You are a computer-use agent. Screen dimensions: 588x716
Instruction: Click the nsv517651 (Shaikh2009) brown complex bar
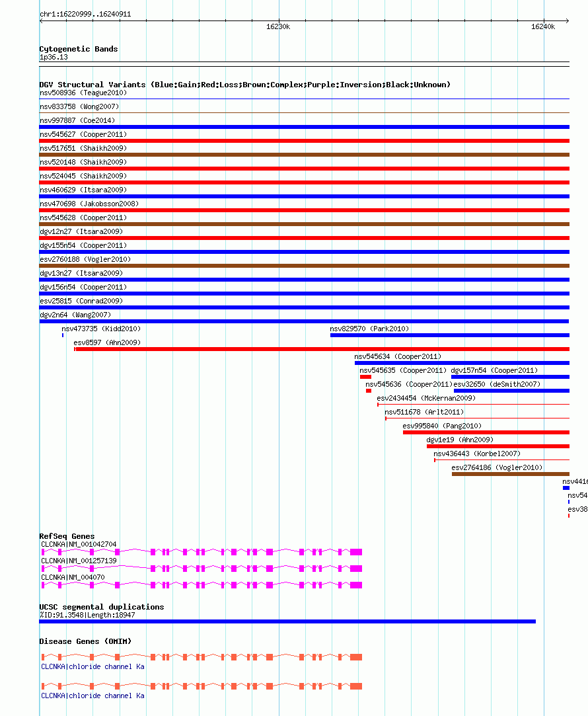[x=305, y=155]
